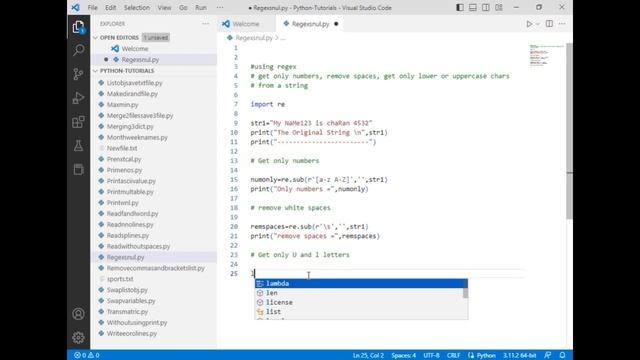The height and width of the screenshot is (360, 640).
Task: Run the Python file with play button
Action: coord(529,24)
